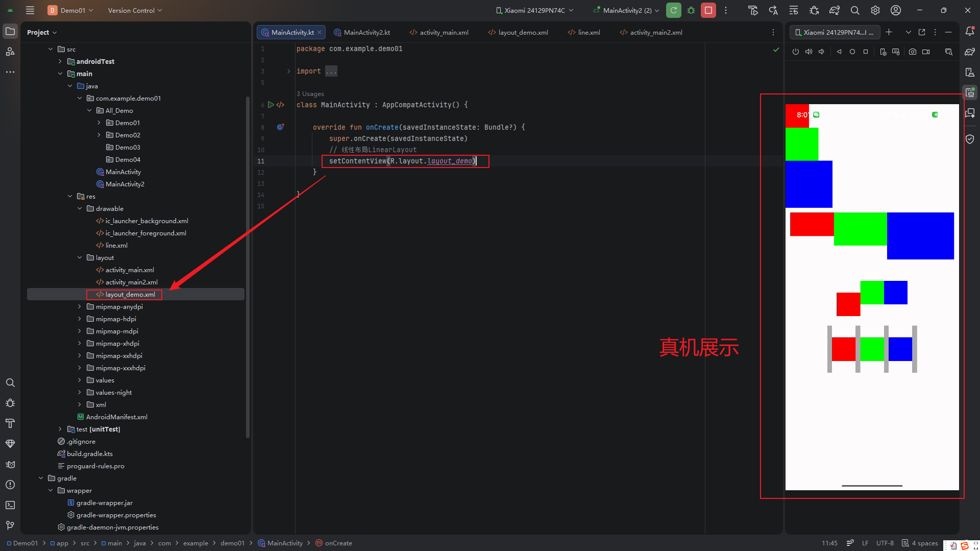
Task: Toggle Running Devices tool window
Action: [970, 92]
